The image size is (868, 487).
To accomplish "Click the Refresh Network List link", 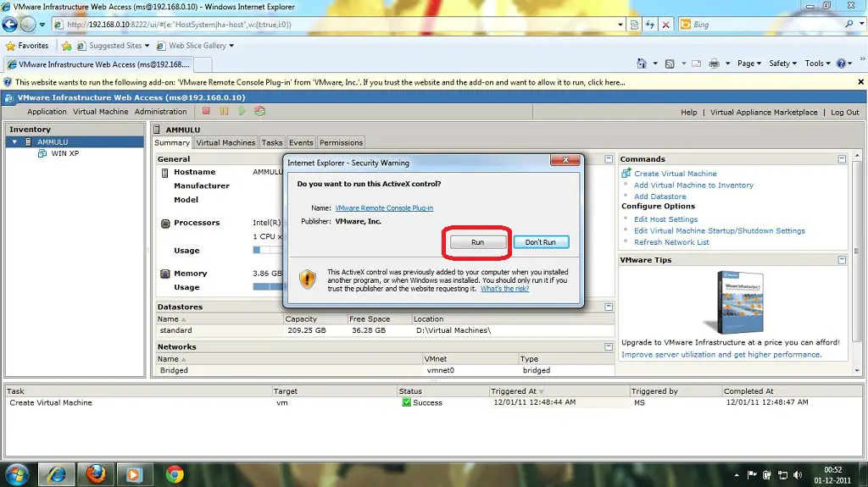I will (671, 242).
